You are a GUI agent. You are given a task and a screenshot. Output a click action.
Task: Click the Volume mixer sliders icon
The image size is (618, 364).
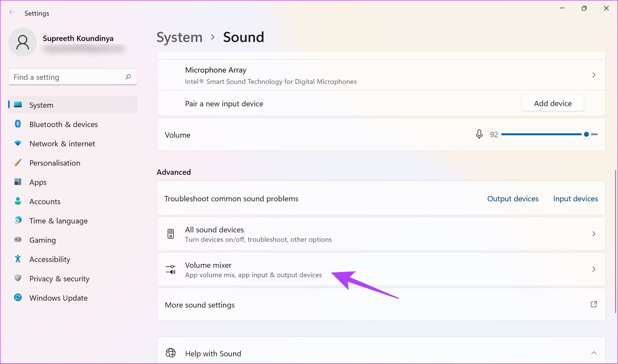(x=170, y=269)
